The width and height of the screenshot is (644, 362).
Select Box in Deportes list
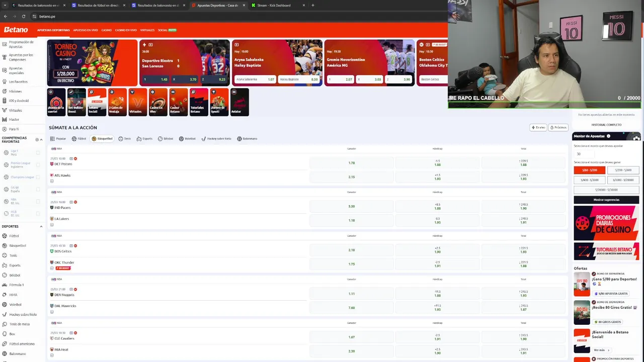12,334
